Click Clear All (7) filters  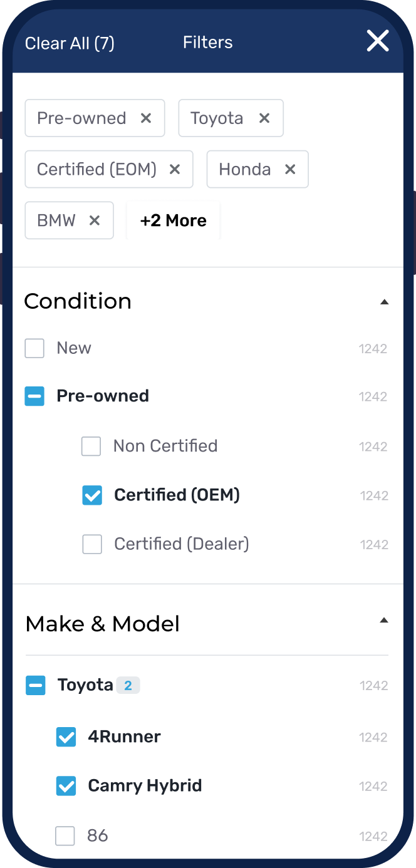pos(70,43)
